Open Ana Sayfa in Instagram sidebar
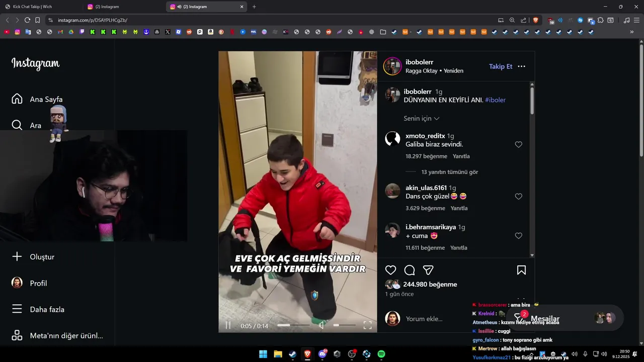This screenshot has height=362, width=644. point(37,99)
